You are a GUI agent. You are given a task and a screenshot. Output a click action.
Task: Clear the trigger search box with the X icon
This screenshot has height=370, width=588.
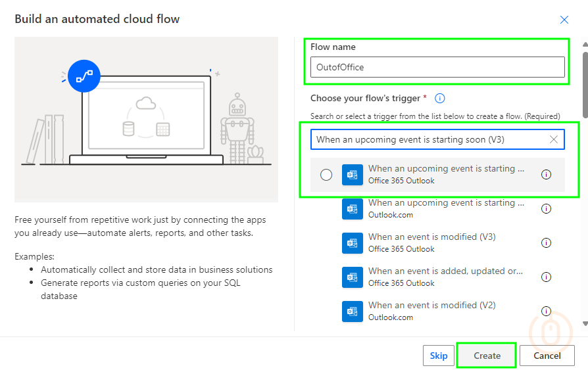pyautogui.click(x=553, y=139)
